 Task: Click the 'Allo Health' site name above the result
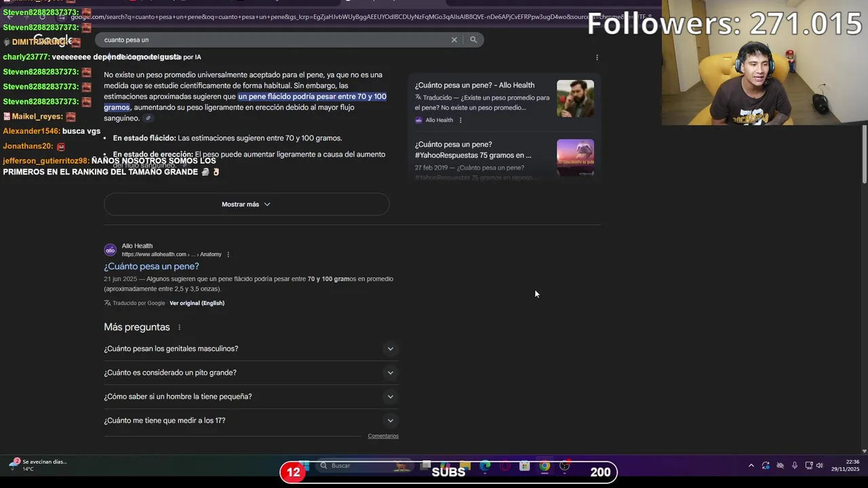coord(137,246)
